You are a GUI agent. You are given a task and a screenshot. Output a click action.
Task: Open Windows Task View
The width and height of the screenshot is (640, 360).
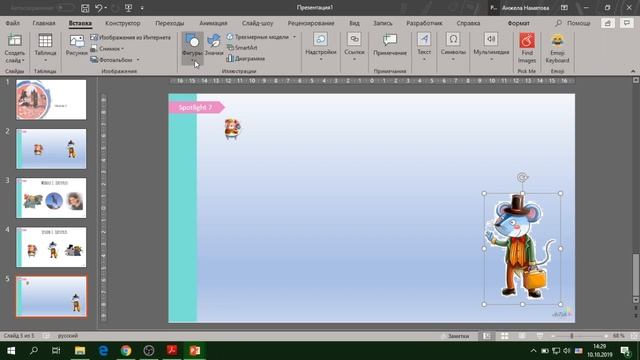[56, 351]
